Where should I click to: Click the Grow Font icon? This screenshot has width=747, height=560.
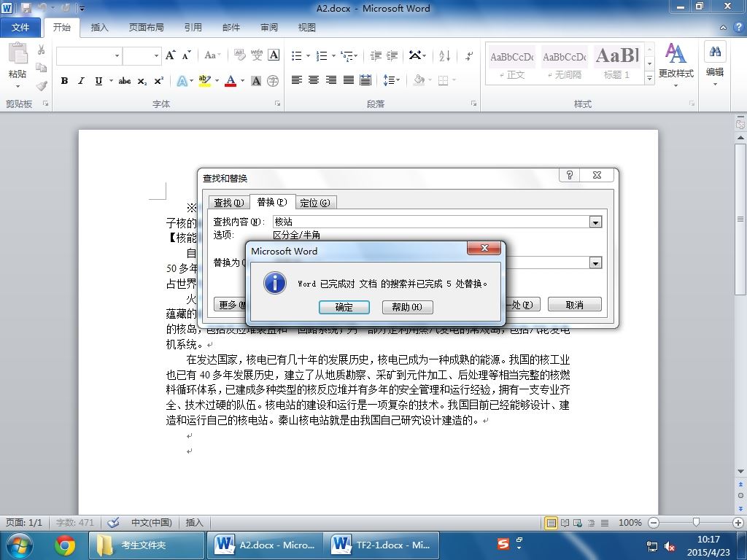pos(171,55)
